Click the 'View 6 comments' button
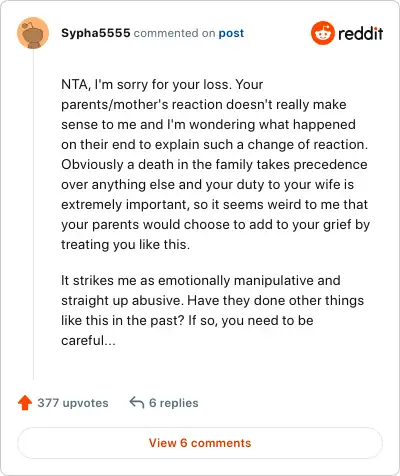This screenshot has height=476, width=400. (200, 443)
